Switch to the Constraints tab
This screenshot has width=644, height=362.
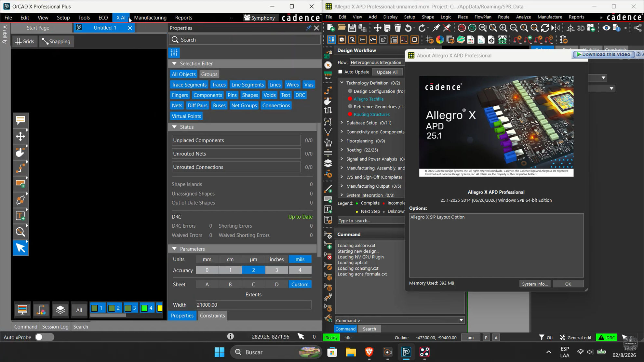(x=212, y=315)
